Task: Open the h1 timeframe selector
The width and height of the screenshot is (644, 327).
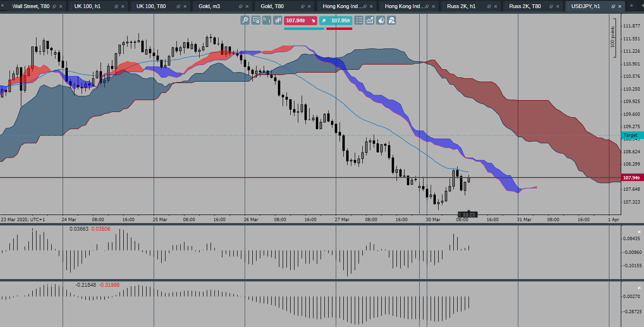Action: [267, 20]
